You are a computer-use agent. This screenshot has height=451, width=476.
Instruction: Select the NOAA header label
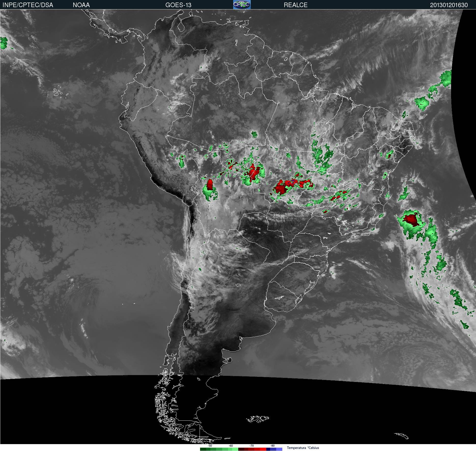coord(81,5)
